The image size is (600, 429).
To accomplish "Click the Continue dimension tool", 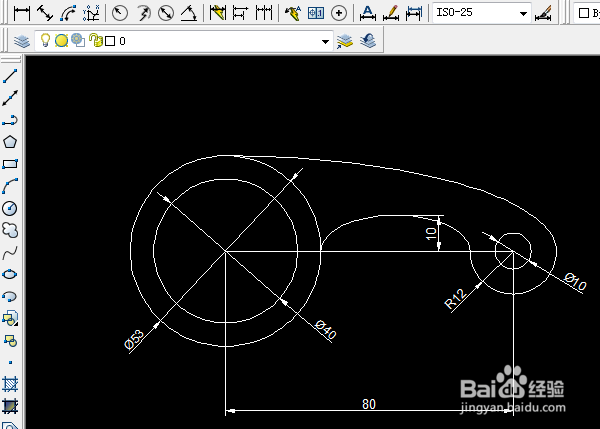I will pyautogui.click(x=264, y=13).
